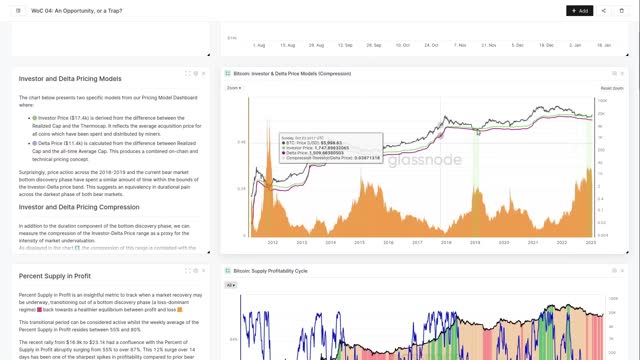
Task: Open settings icon of Investor & Delta Price Models chart
Action: point(614,73)
